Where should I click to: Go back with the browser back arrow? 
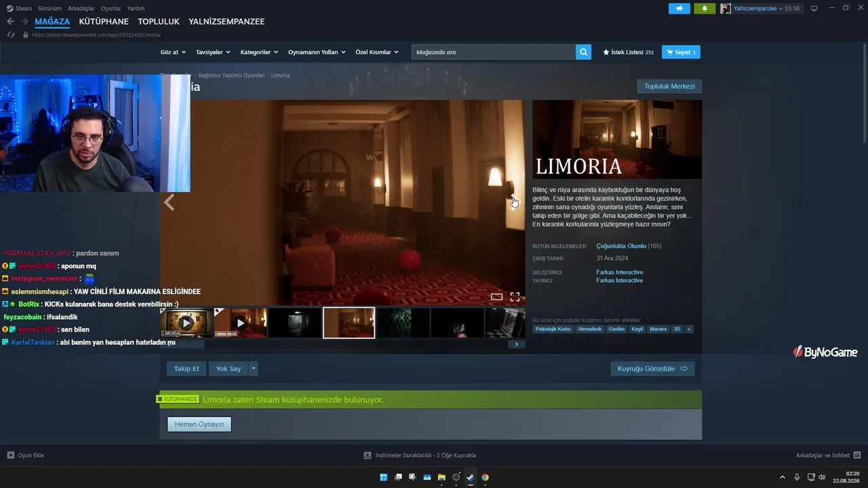click(x=10, y=22)
